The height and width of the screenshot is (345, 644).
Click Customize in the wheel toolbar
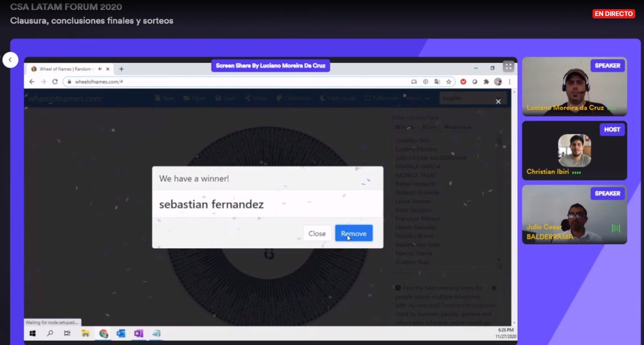coord(294,98)
